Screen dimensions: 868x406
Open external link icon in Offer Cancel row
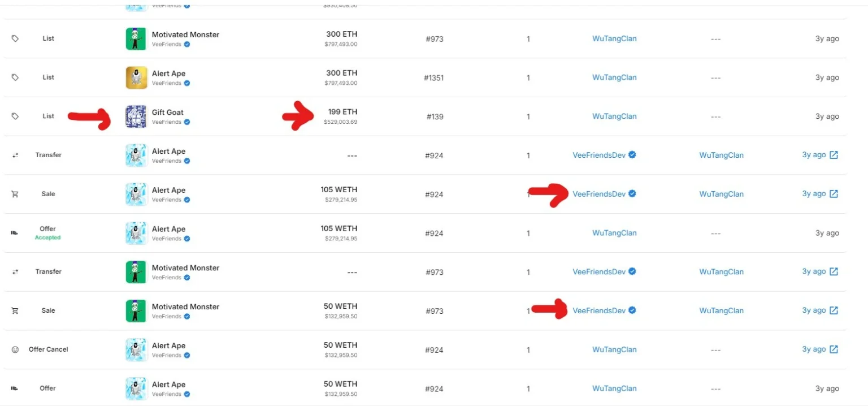tap(834, 349)
